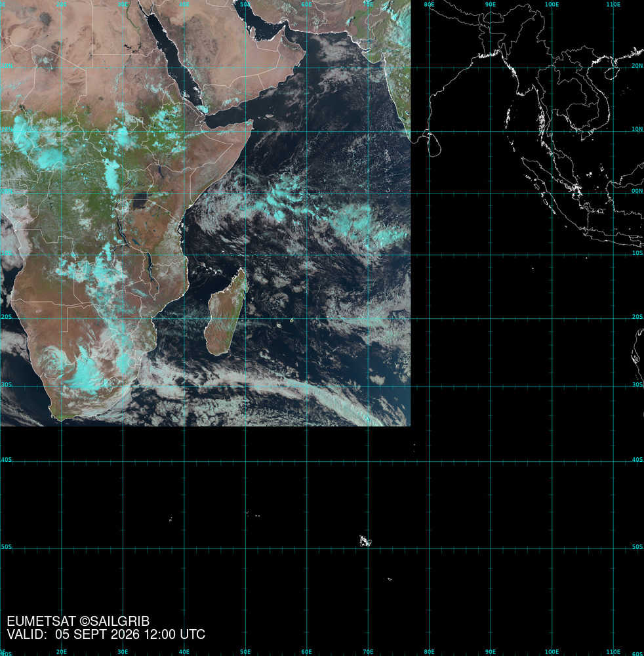Click the 30S latitude label on left edge
This screenshot has height=656, width=644.
coord(7,384)
